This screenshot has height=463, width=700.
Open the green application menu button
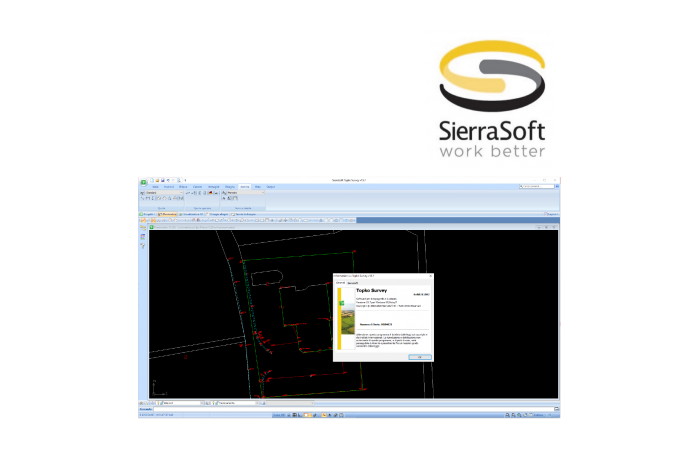coord(143,182)
